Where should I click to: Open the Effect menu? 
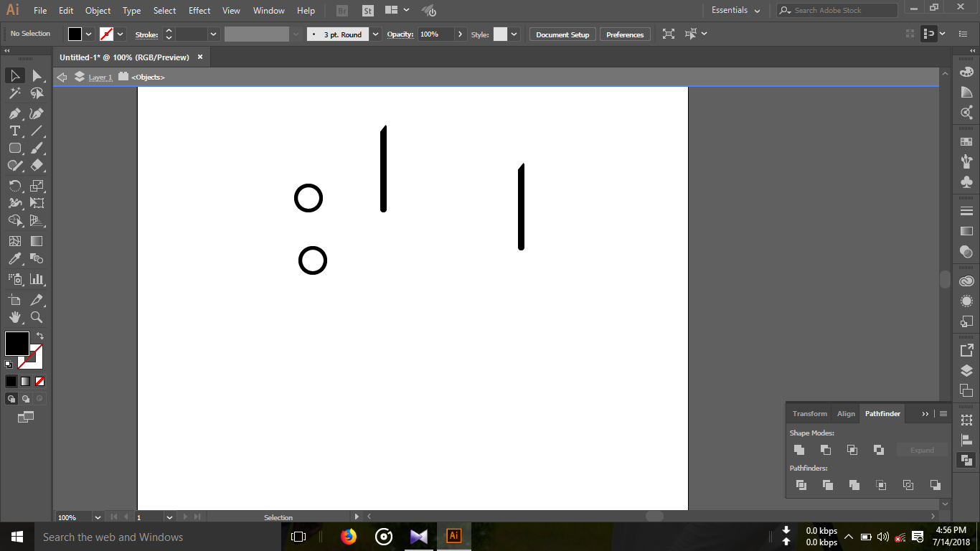coord(199,10)
